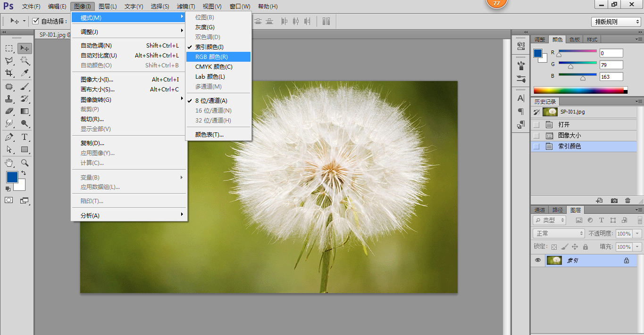This screenshot has width=644, height=335.
Task: Choose RGB 颜色(R) mode
Action: coord(218,57)
